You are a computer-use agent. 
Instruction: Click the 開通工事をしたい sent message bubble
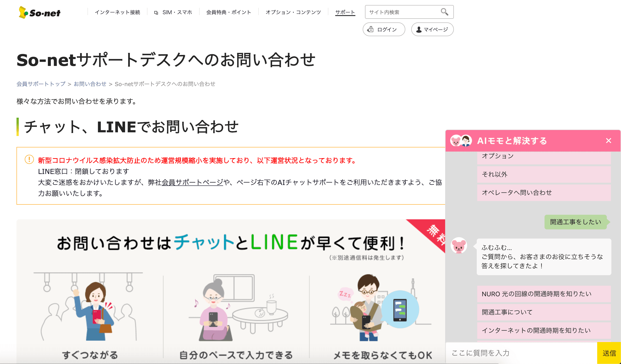pyautogui.click(x=576, y=222)
